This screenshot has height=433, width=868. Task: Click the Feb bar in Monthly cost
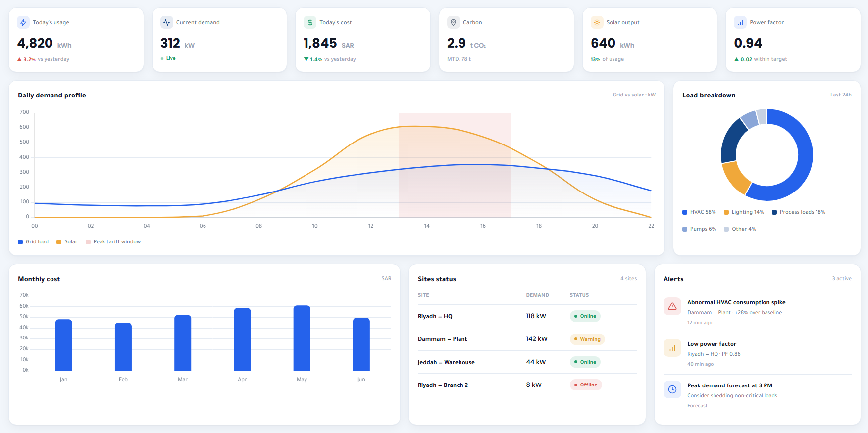123,346
